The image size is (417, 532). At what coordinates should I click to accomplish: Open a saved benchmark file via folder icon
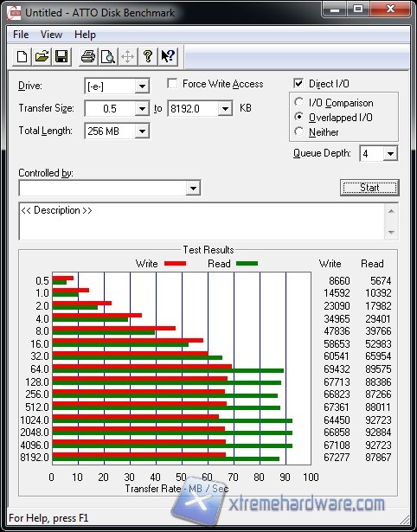point(42,57)
